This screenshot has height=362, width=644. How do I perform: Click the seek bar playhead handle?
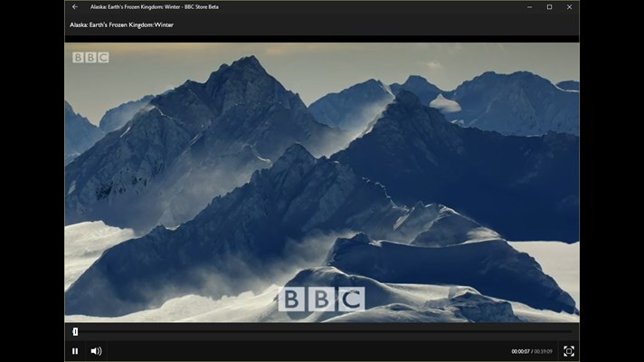pyautogui.click(x=75, y=331)
